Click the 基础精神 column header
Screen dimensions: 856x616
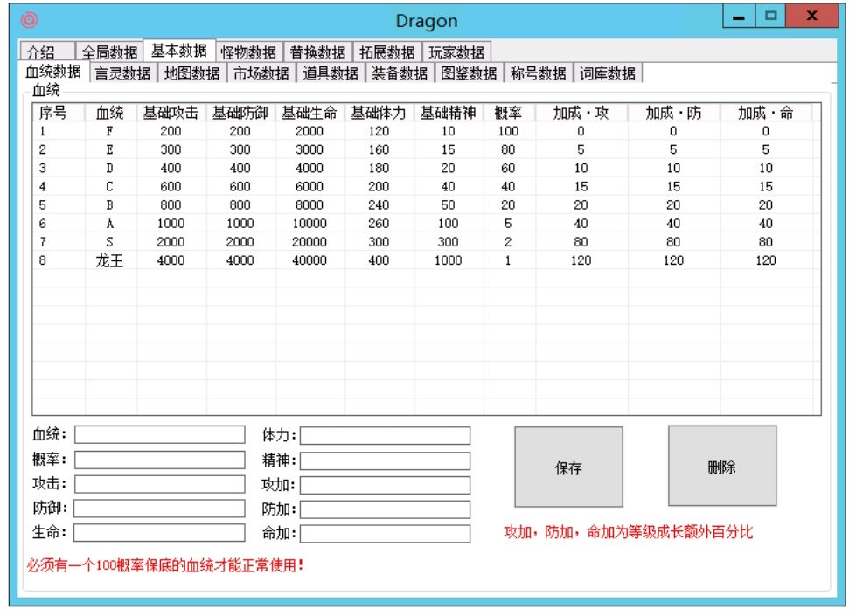449,113
